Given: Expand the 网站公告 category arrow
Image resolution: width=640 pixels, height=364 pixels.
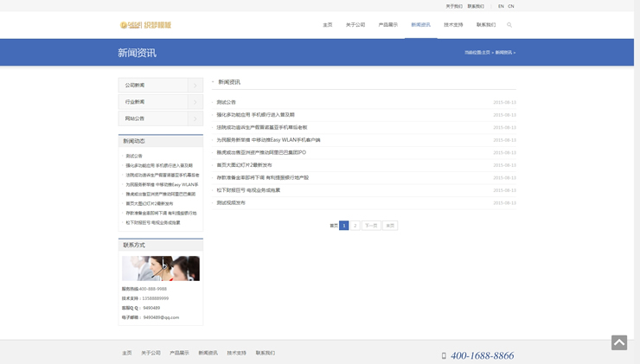Looking at the screenshot, I should (195, 118).
